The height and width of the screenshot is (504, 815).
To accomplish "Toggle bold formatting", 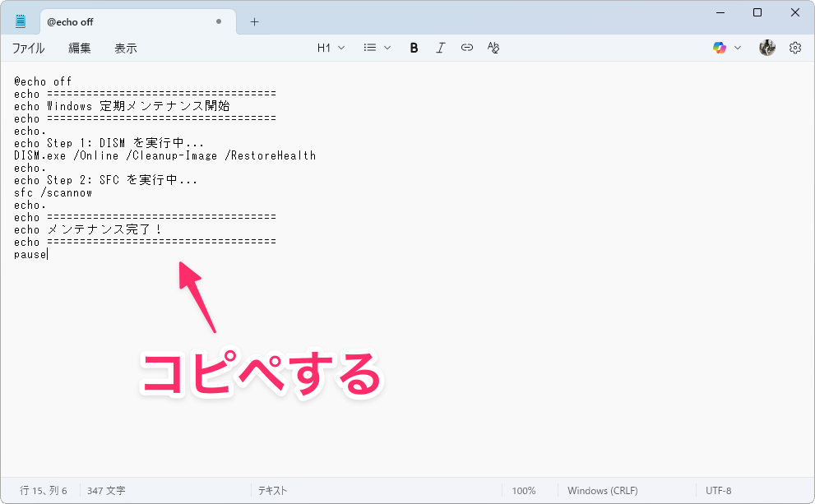I will (x=414, y=48).
